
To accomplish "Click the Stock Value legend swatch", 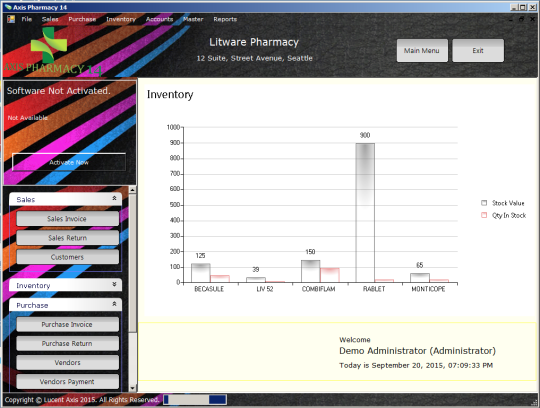I will click(484, 203).
